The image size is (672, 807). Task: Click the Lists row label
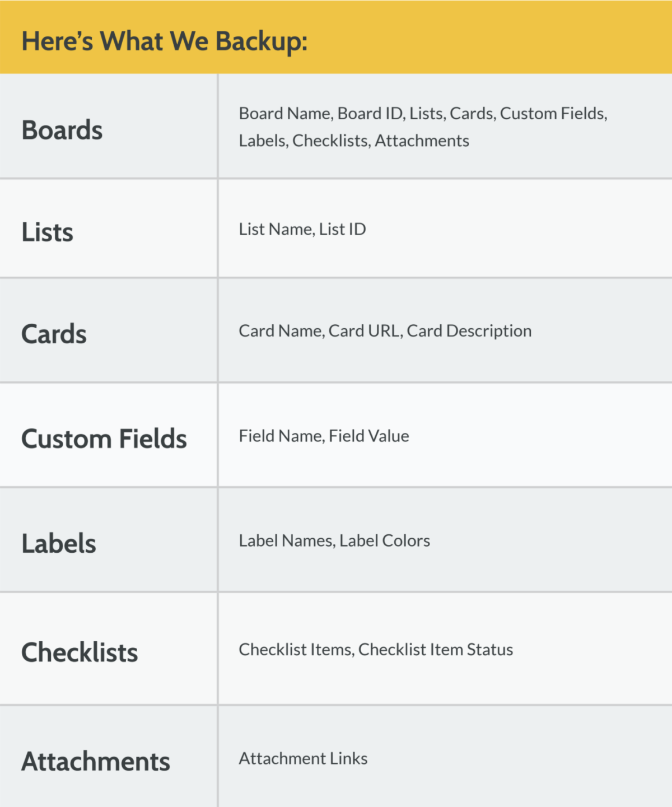[x=48, y=232]
